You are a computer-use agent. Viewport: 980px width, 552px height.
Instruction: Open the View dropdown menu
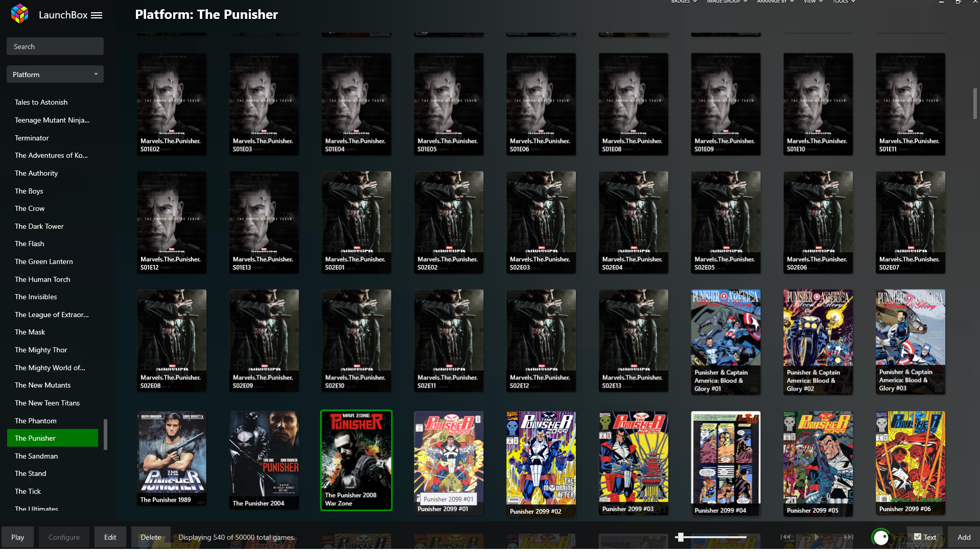click(x=813, y=2)
